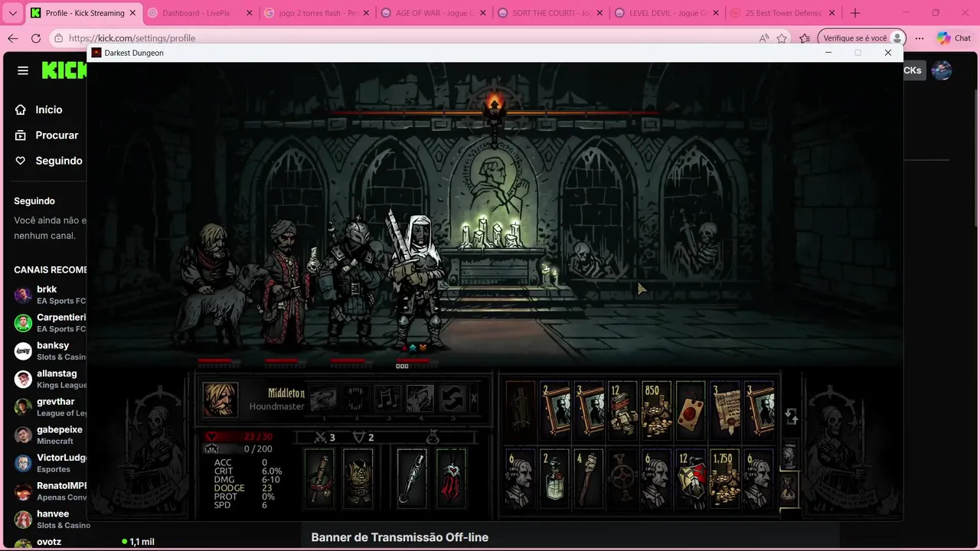Expand the browser tab search dropdown
980x551 pixels.
[12, 13]
